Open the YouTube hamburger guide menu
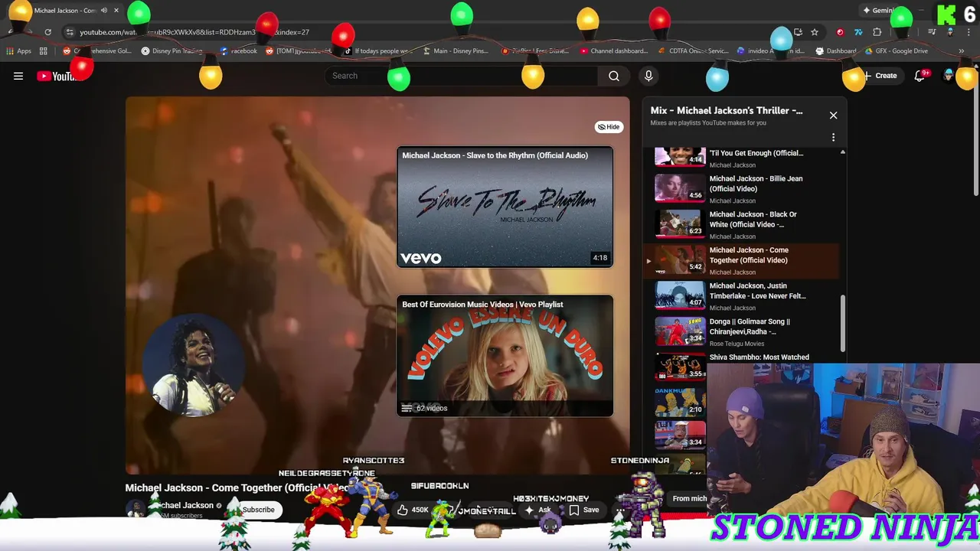Screen dimensions: 980x551 coord(18,76)
